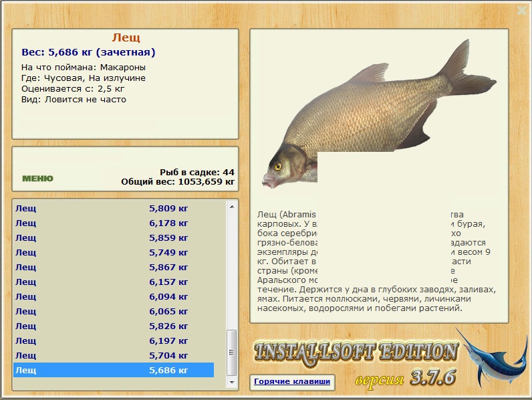Screen dimensions: 532x400
Task: Click the Оценивается с: 2,5 кг line
Action: coord(73,89)
